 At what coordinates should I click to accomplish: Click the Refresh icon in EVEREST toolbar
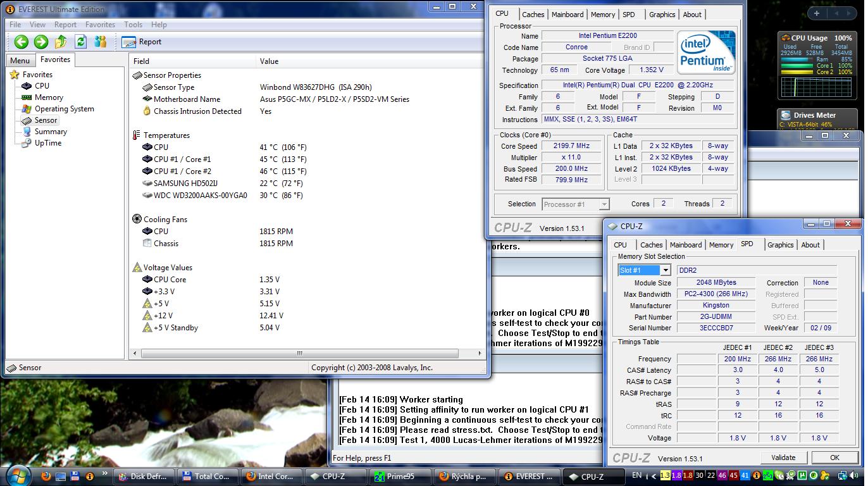pyautogui.click(x=80, y=42)
